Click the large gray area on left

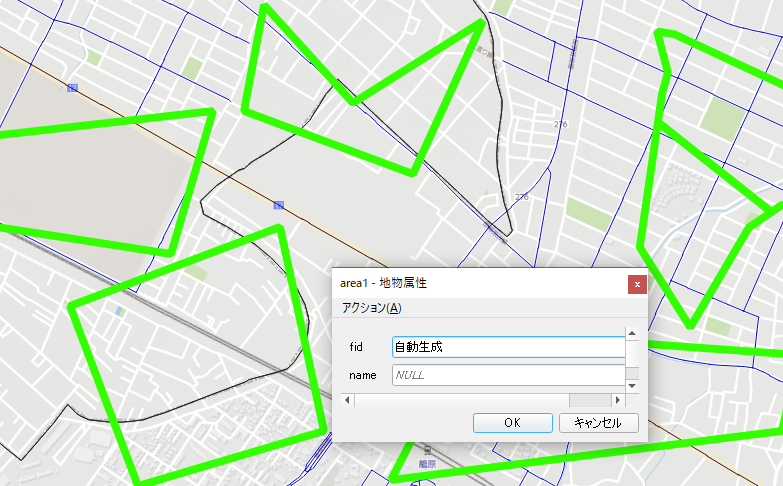point(90,170)
